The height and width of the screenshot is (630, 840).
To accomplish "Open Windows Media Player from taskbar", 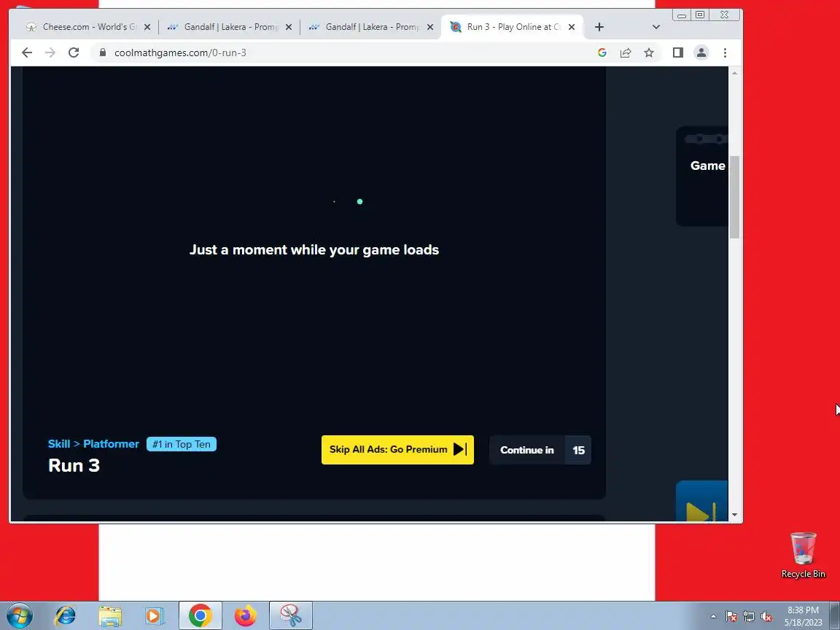I will [155, 615].
